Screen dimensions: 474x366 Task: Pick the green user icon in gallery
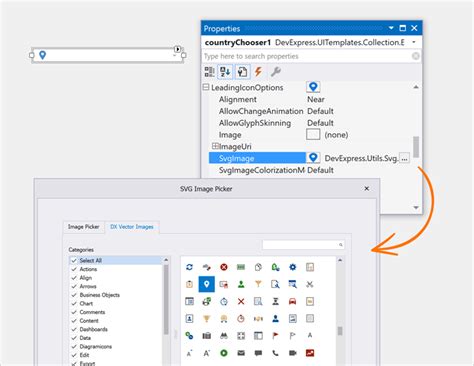[241, 284]
